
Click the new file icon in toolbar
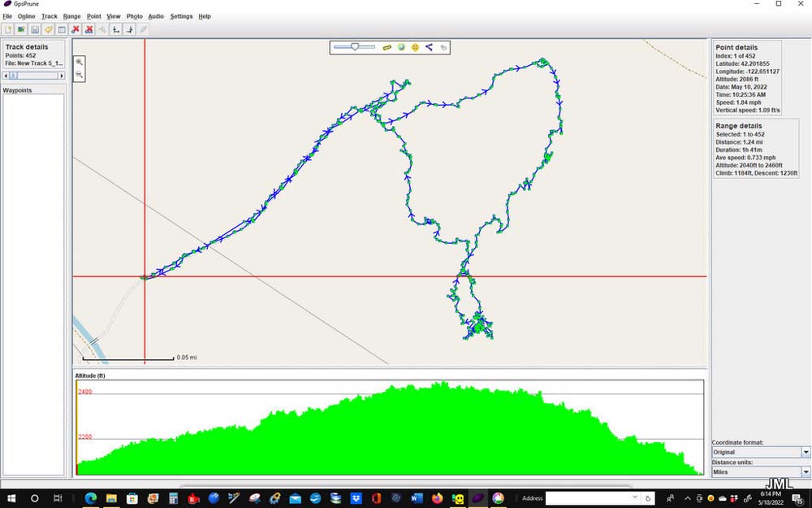coord(8,29)
